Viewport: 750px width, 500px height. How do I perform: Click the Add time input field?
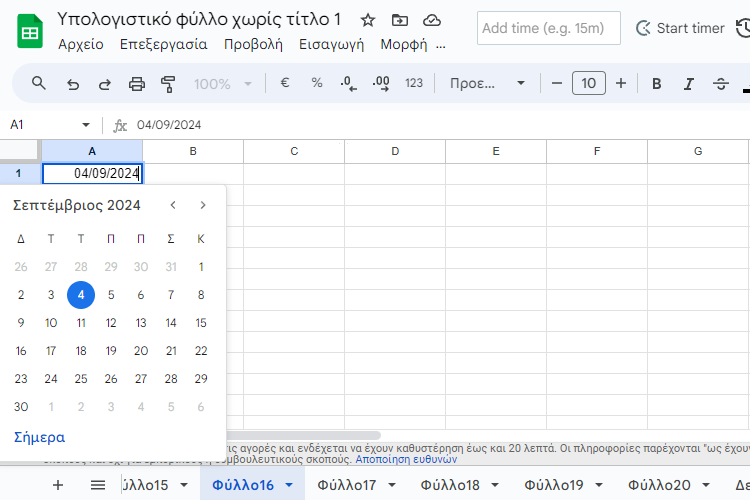(x=549, y=28)
